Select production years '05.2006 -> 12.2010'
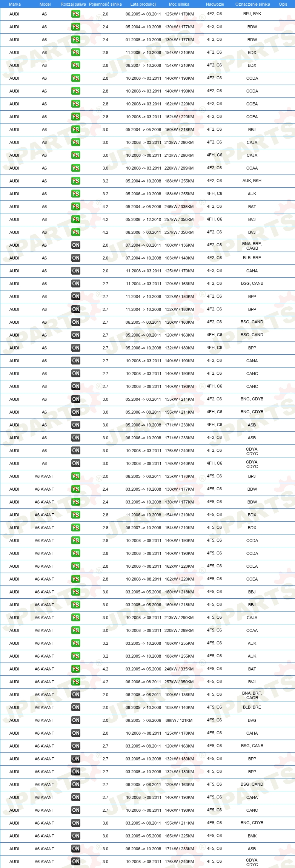This screenshot has height=868, width=295. tap(143, 219)
